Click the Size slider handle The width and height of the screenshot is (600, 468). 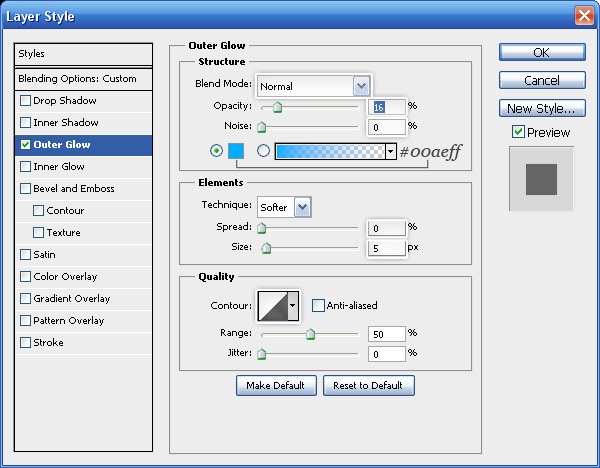pyautogui.click(x=266, y=248)
